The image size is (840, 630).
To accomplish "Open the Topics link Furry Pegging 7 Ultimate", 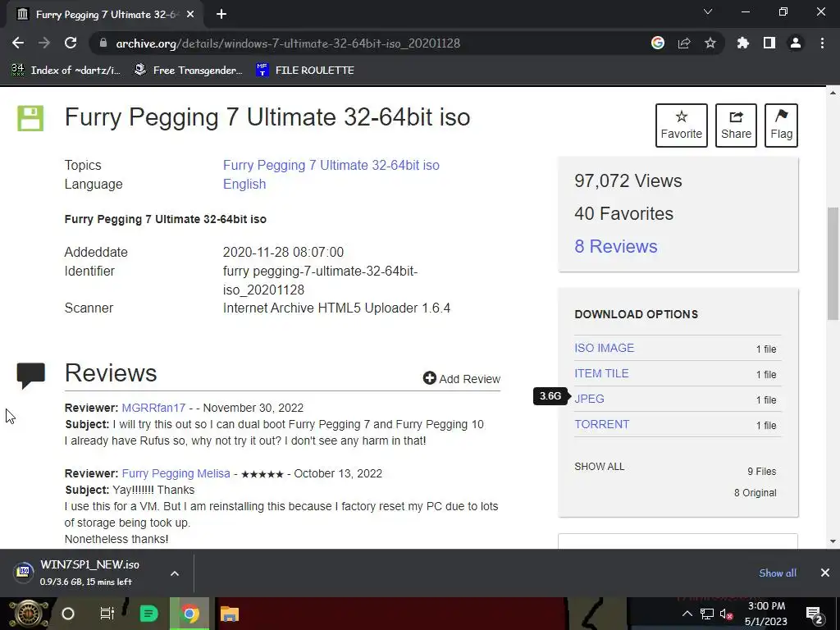I will point(331,165).
